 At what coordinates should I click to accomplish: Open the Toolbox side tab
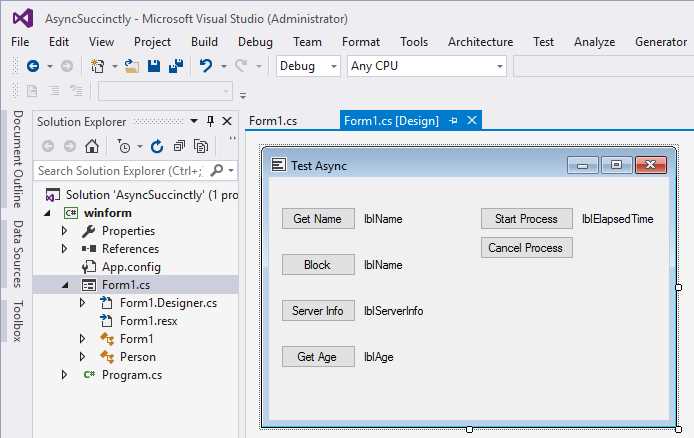click(17, 321)
